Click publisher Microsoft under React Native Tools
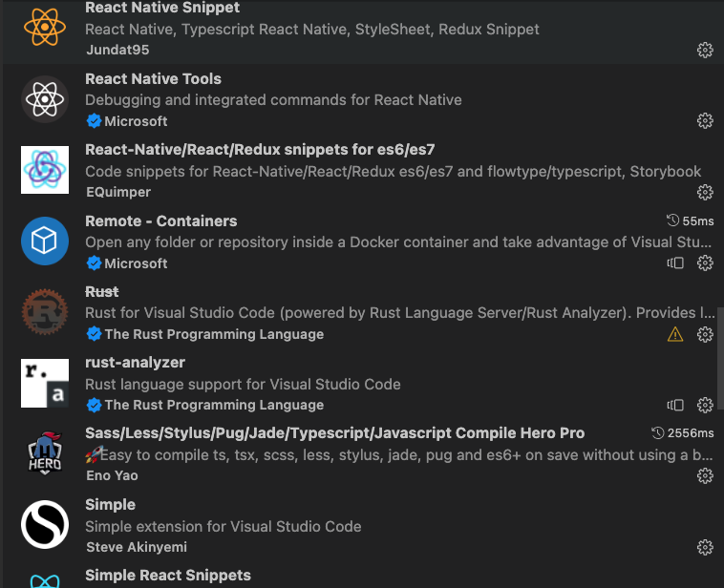The height and width of the screenshot is (588, 724). (136, 121)
